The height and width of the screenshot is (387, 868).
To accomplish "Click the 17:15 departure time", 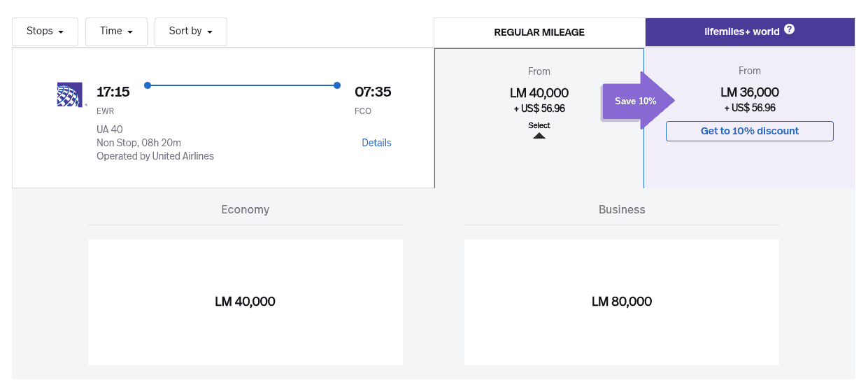I will click(113, 92).
